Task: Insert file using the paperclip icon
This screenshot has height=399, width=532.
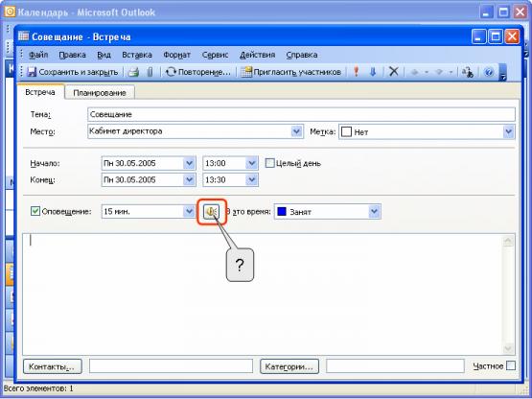Action: tap(150, 72)
